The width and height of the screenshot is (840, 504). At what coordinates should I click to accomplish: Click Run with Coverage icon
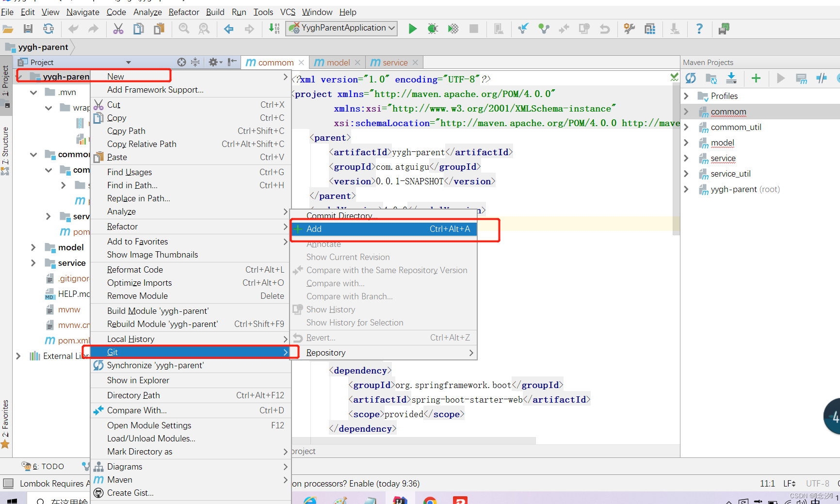pos(453,29)
